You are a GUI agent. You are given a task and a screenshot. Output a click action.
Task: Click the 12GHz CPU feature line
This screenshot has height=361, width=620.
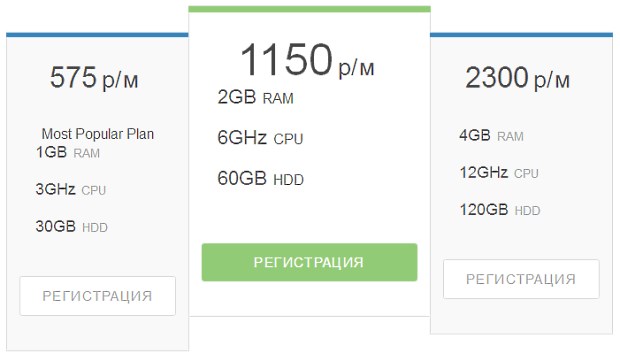(499, 173)
